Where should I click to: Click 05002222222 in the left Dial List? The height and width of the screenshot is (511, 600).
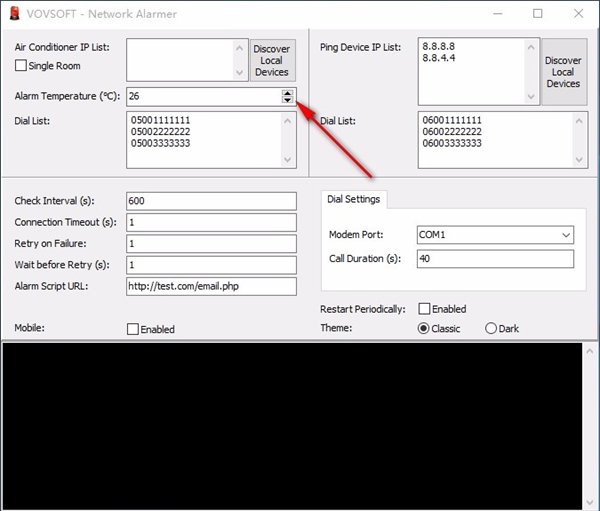point(160,132)
